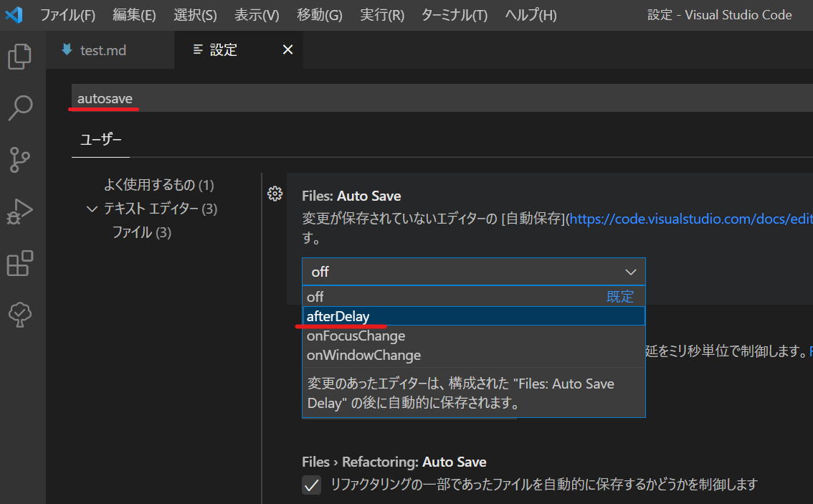Choose onWindowChange option

tap(473, 355)
